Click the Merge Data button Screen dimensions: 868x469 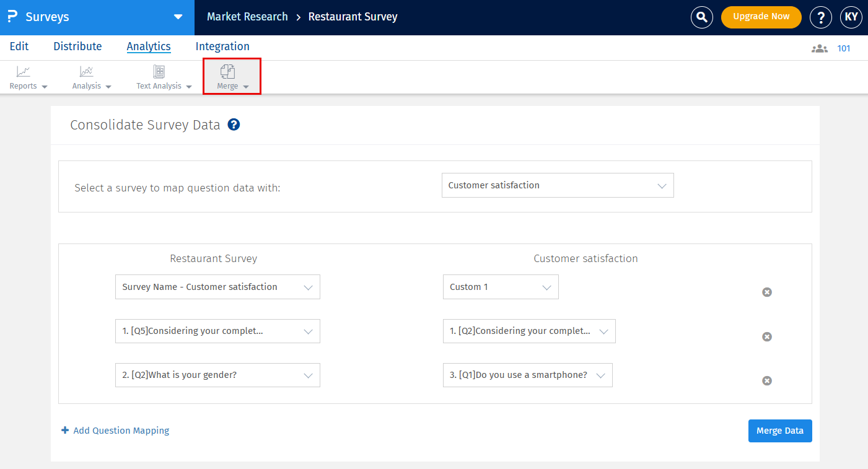(x=779, y=430)
